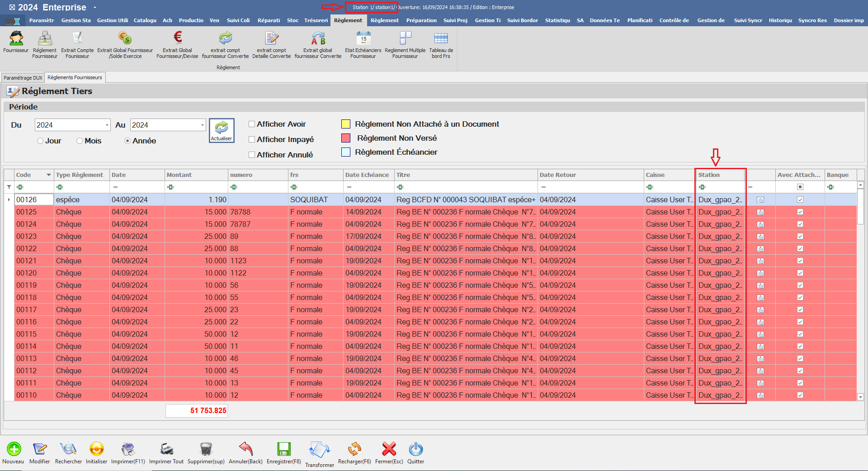Click red Règlement Non Versé swatch
Viewport: 868px width, 471px height.
pyautogui.click(x=346, y=138)
